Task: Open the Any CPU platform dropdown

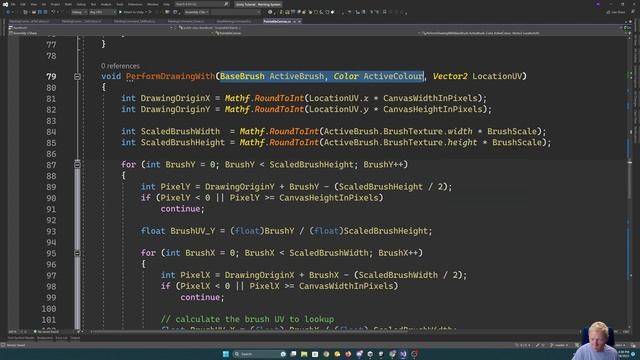Action: click(x=102, y=12)
